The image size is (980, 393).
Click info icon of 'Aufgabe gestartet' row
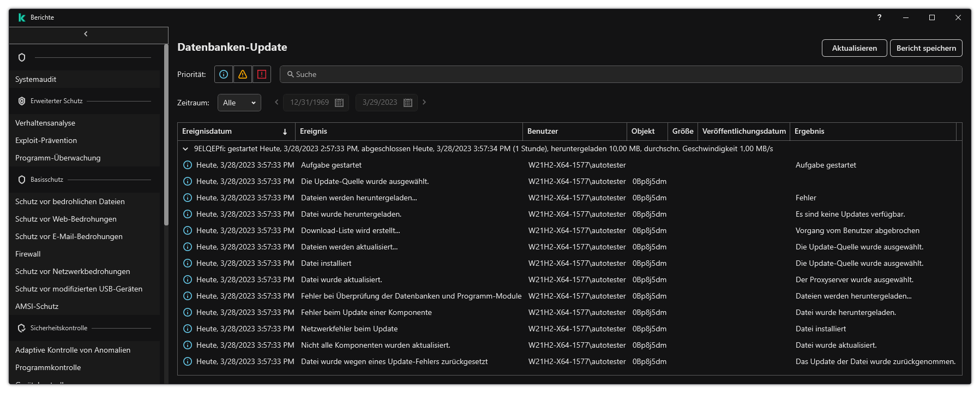188,165
